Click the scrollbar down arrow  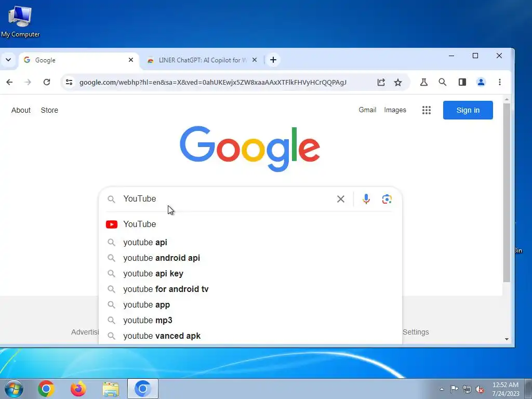[507, 339]
